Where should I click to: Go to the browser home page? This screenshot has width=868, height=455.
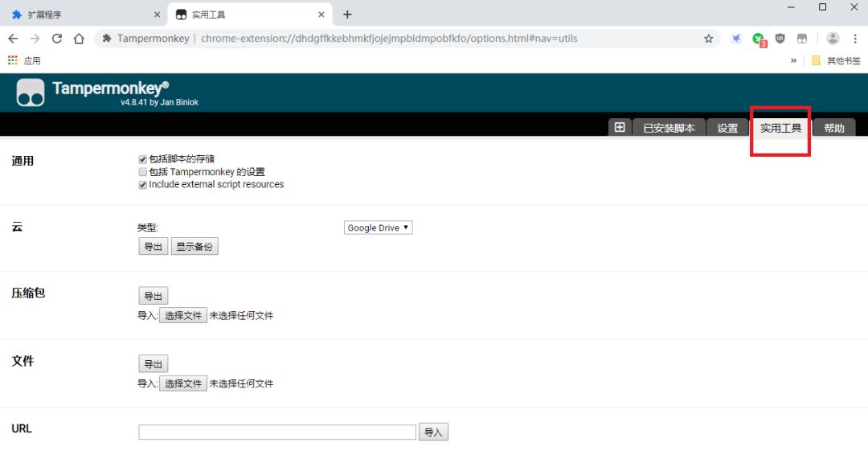pyautogui.click(x=79, y=39)
